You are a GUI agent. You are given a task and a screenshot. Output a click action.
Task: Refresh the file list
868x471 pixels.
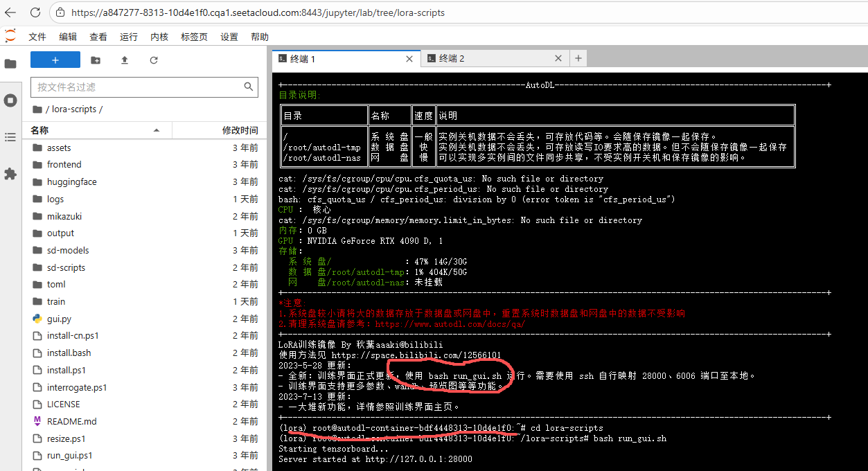154,60
